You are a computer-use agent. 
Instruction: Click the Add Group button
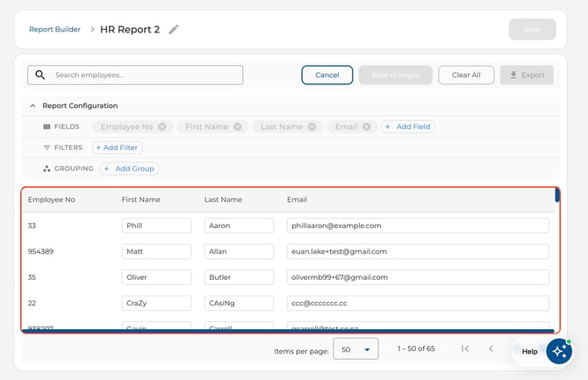tap(129, 168)
